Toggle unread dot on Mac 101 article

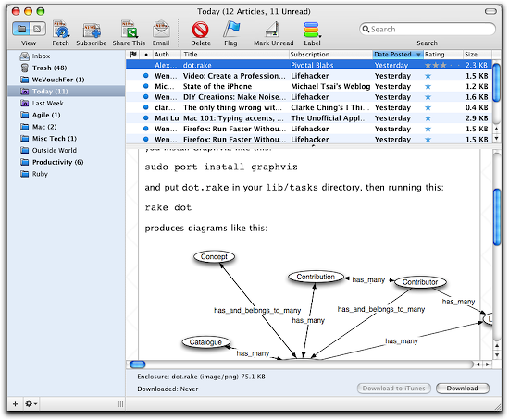point(146,118)
